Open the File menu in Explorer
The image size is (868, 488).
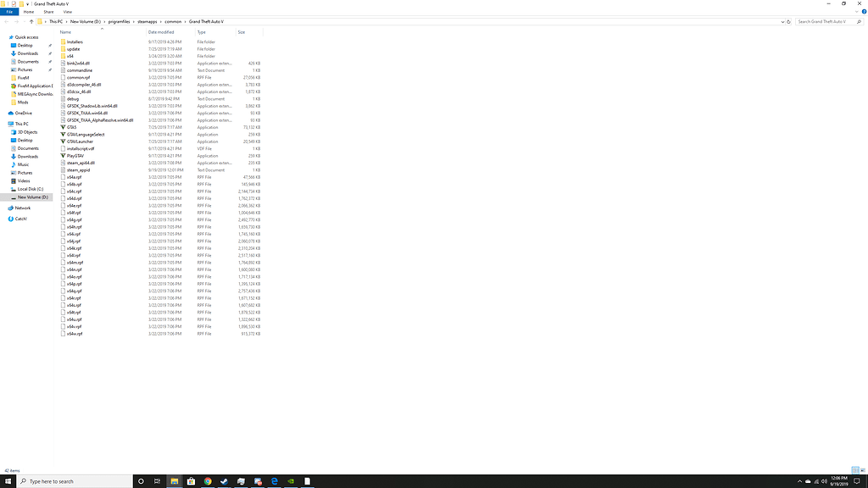8,11
